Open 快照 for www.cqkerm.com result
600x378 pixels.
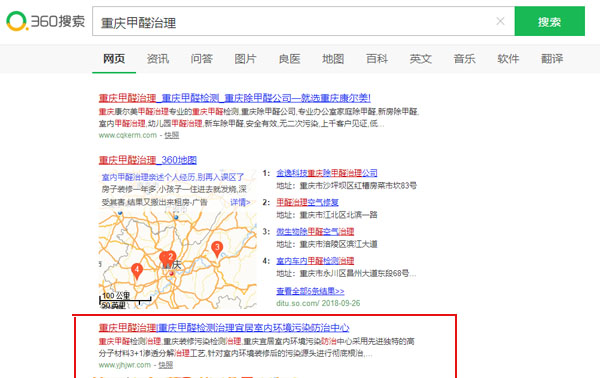click(172, 135)
